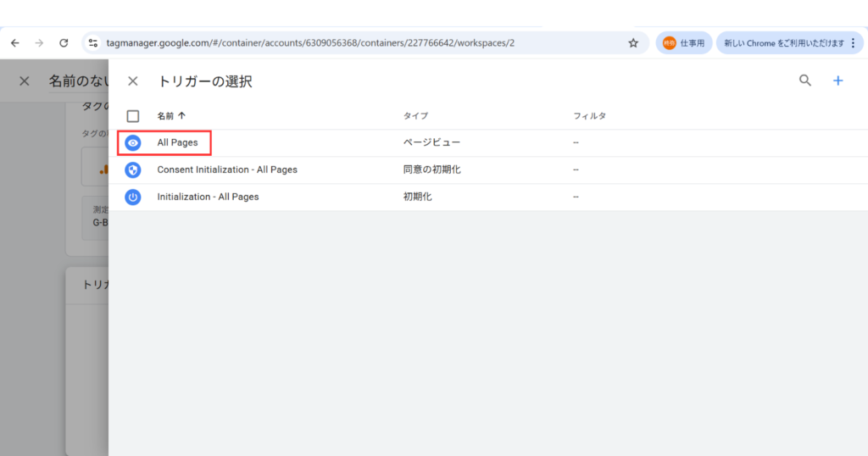Click the Consent Initialization shield icon
The height and width of the screenshot is (456, 868).
133,170
